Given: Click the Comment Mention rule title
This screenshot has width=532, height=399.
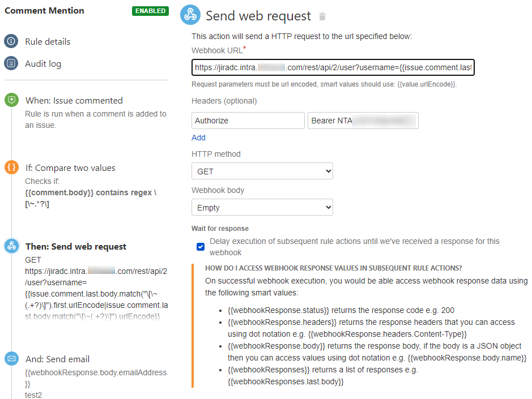Looking at the screenshot, I should coord(44,11).
